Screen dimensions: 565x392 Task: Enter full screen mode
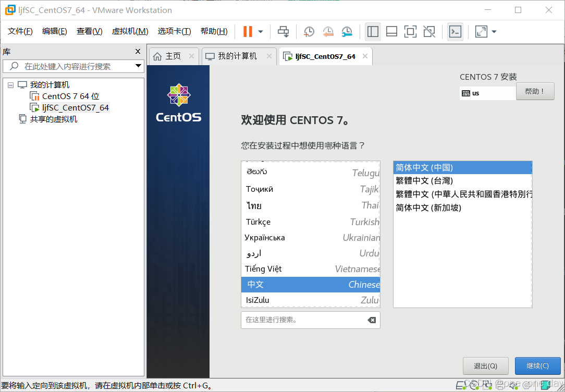tap(410, 32)
